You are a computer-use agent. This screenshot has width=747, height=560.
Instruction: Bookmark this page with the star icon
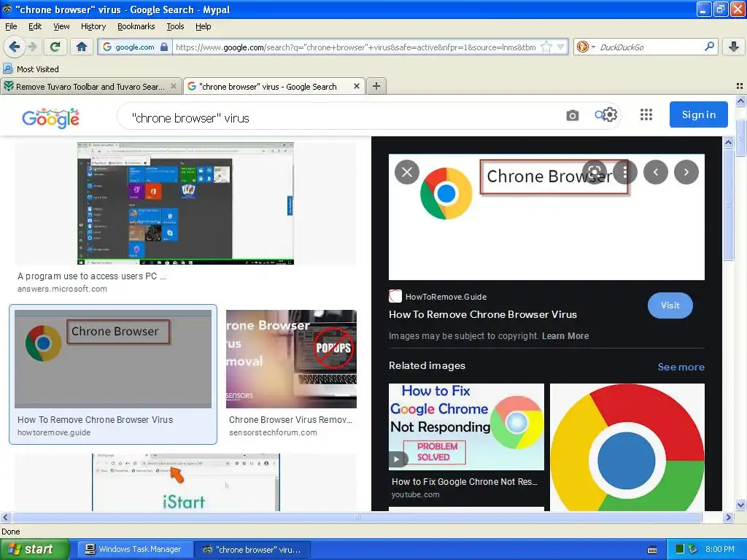tap(546, 47)
